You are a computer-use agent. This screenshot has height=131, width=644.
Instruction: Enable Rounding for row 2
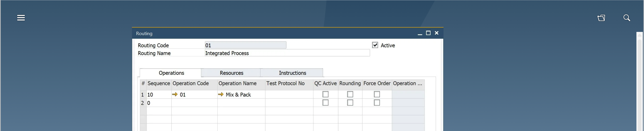coord(350,103)
